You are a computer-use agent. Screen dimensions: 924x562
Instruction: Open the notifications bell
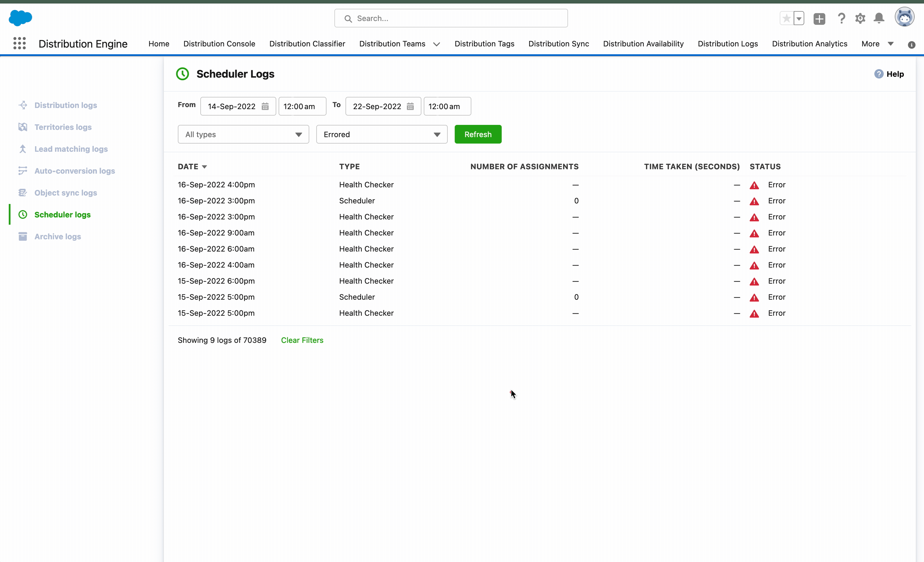tap(879, 18)
